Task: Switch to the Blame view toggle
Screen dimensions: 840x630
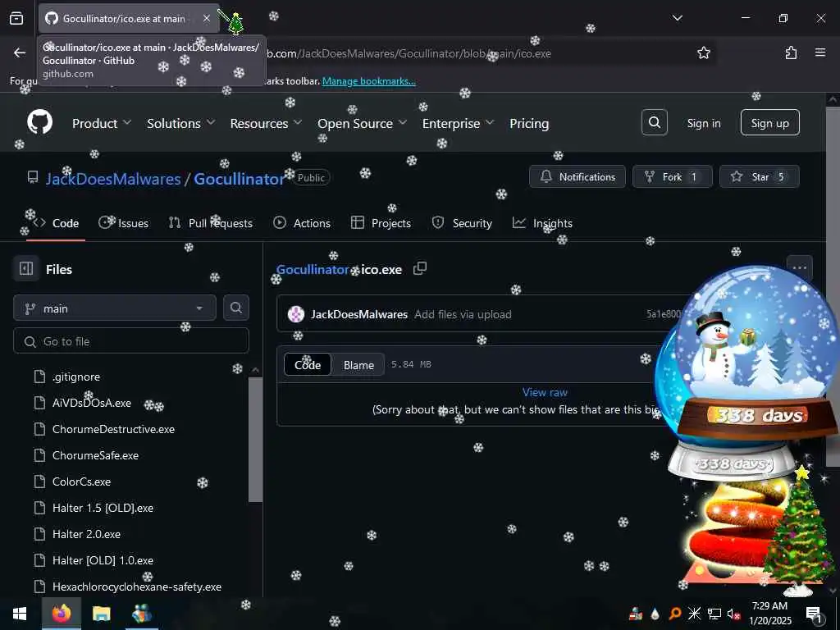Action: coord(358,365)
